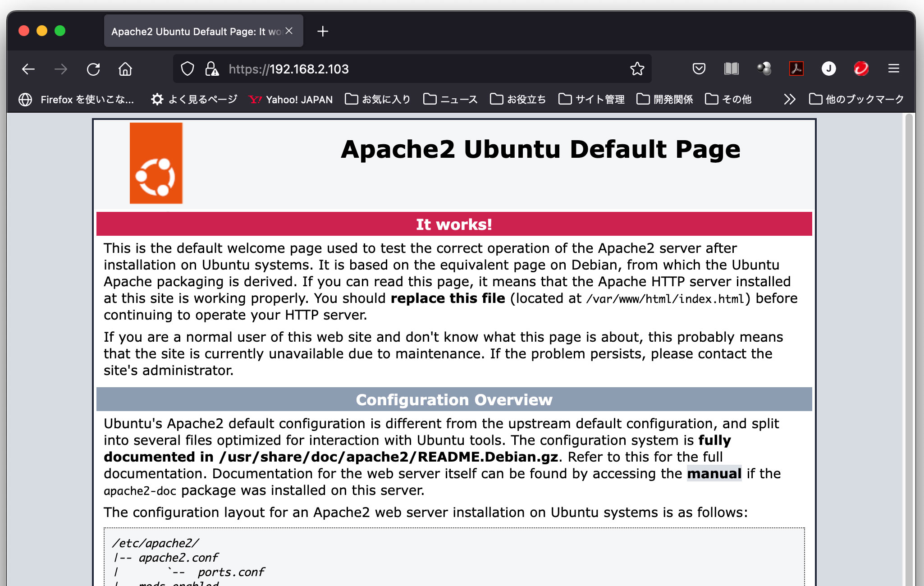Save page to Pocket
Screen dimensions: 924x586
pyautogui.click(x=699, y=69)
